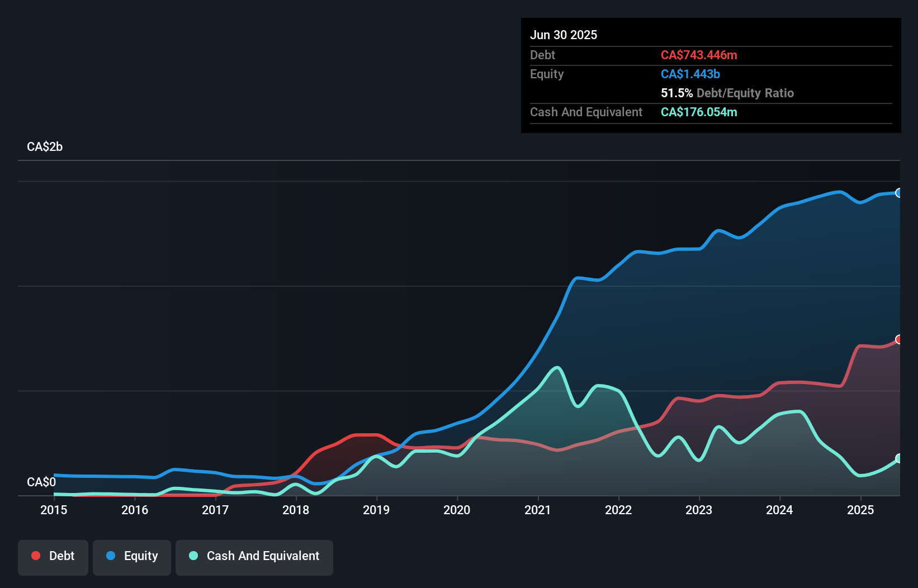Click the CA$176.054m cash value
The height and width of the screenshot is (588, 918).
click(699, 112)
